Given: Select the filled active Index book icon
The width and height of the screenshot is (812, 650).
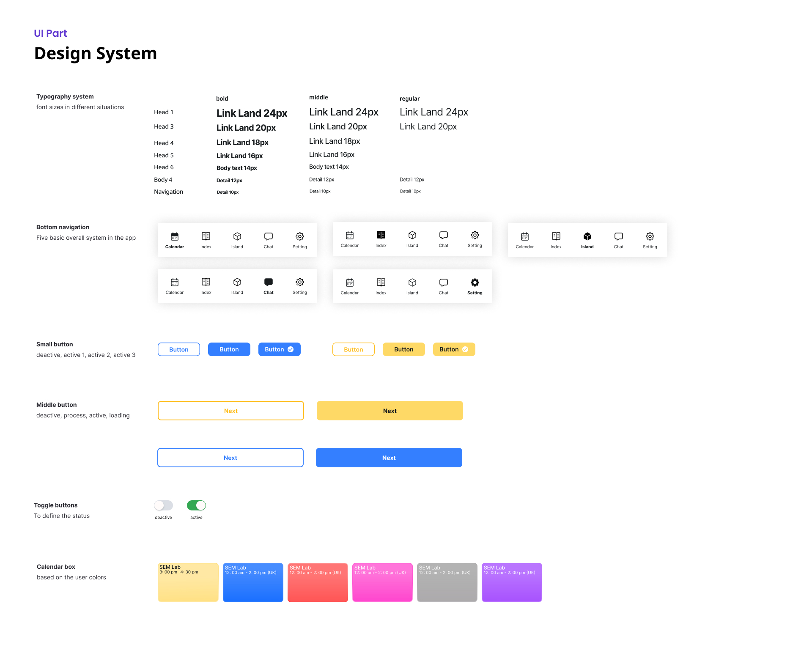Looking at the screenshot, I should click(x=381, y=235).
